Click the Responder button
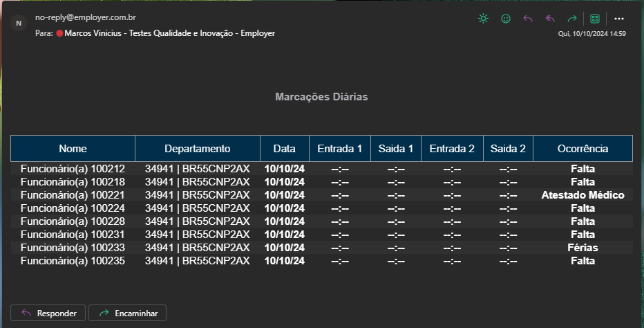644x328 pixels. coord(48,313)
